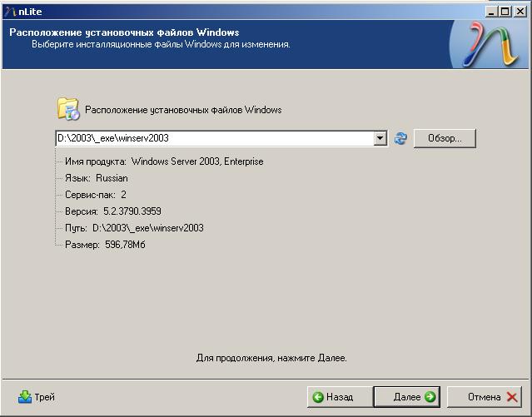Viewport: 532px width, 417px height.
Task: Select the Сервис-пак: 2 row
Action: [x=96, y=195]
